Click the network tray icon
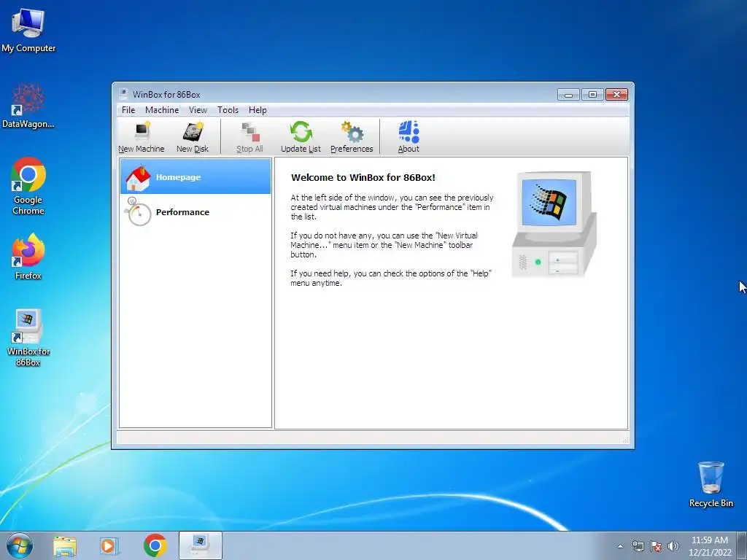This screenshot has height=560, width=747. (638, 546)
